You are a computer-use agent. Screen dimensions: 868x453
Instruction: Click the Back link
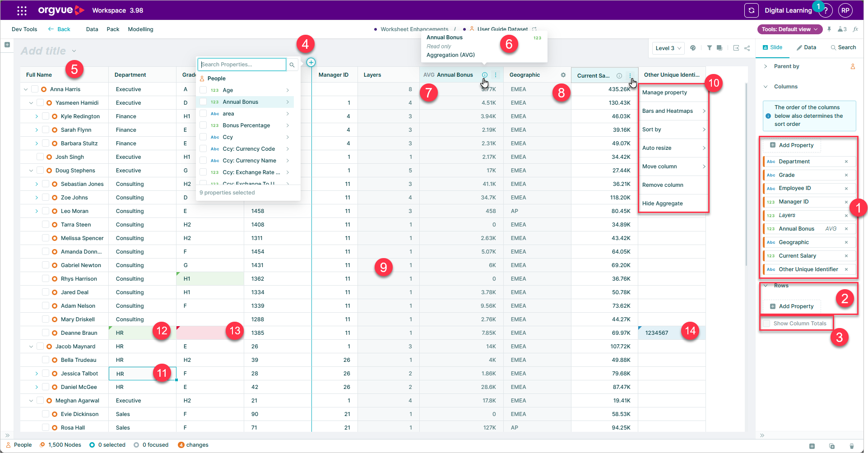59,29
